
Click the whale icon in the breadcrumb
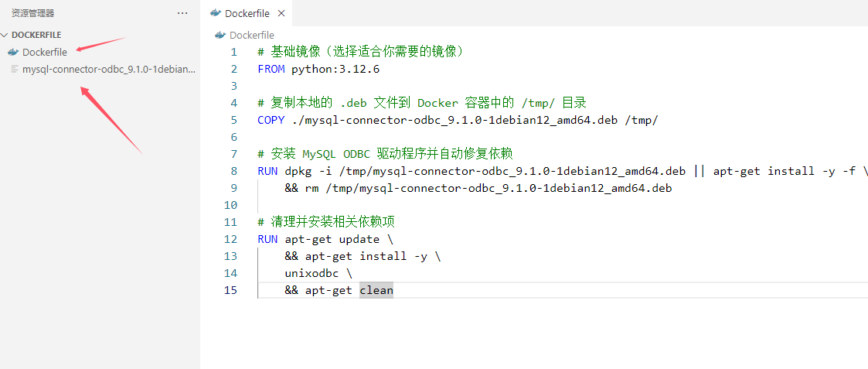click(x=220, y=35)
